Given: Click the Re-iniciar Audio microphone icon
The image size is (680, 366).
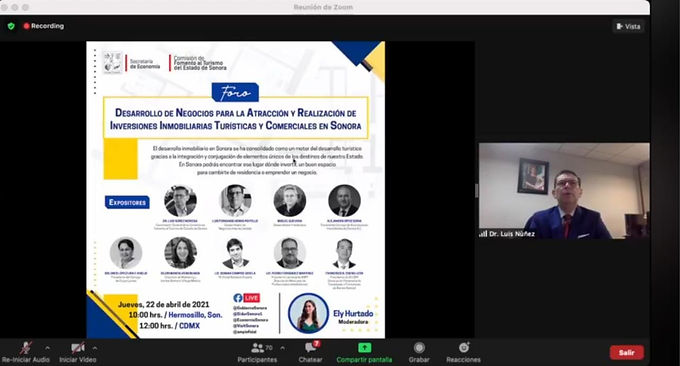Looking at the screenshot, I should click(x=26, y=347).
